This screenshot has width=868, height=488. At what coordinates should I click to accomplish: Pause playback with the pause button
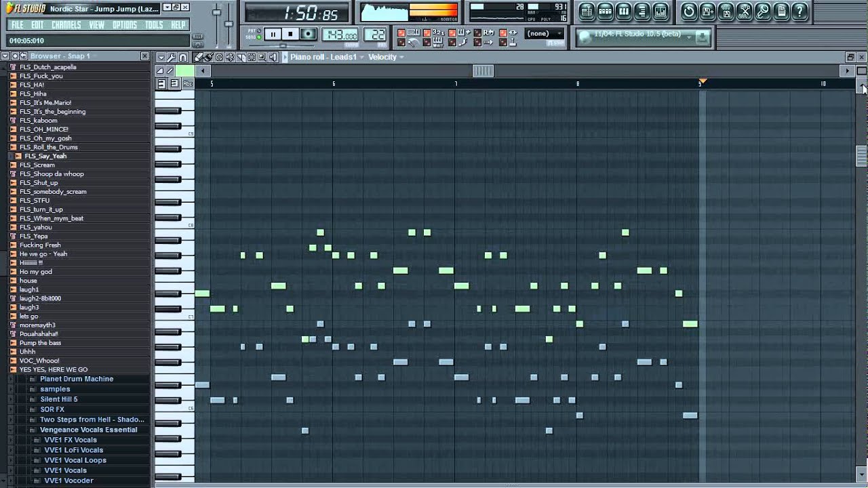273,35
